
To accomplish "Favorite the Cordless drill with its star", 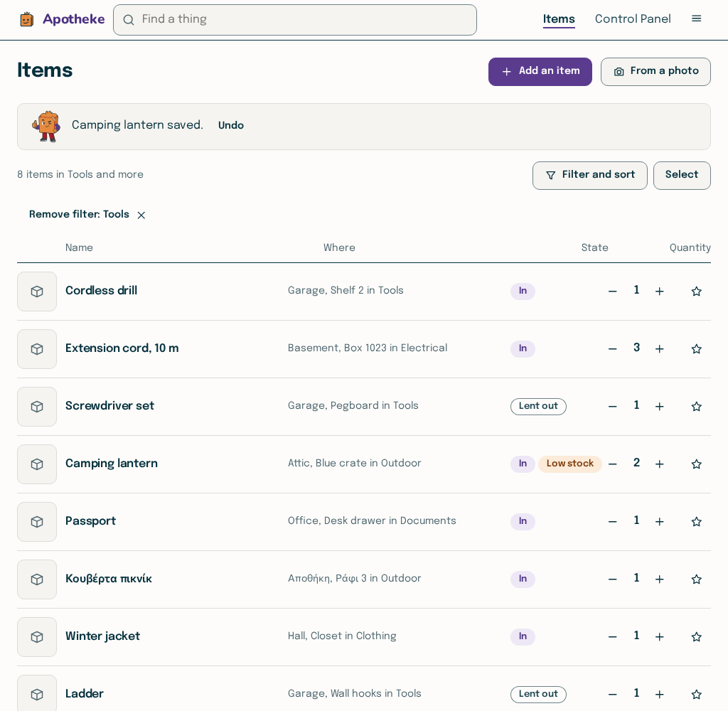I will (x=696, y=292).
